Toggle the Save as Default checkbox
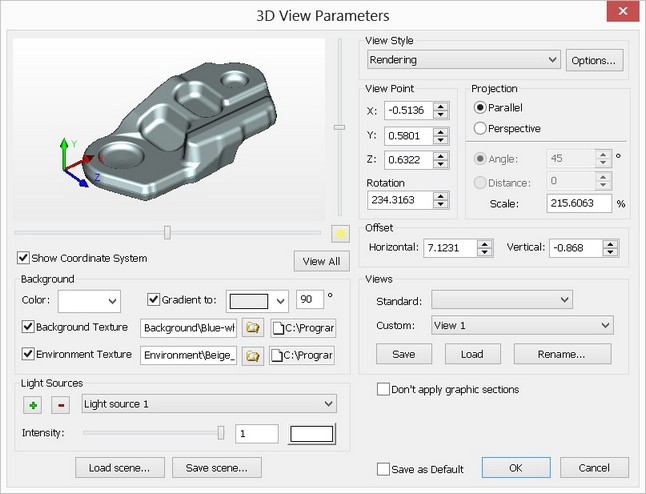This screenshot has height=494, width=646. (x=384, y=469)
